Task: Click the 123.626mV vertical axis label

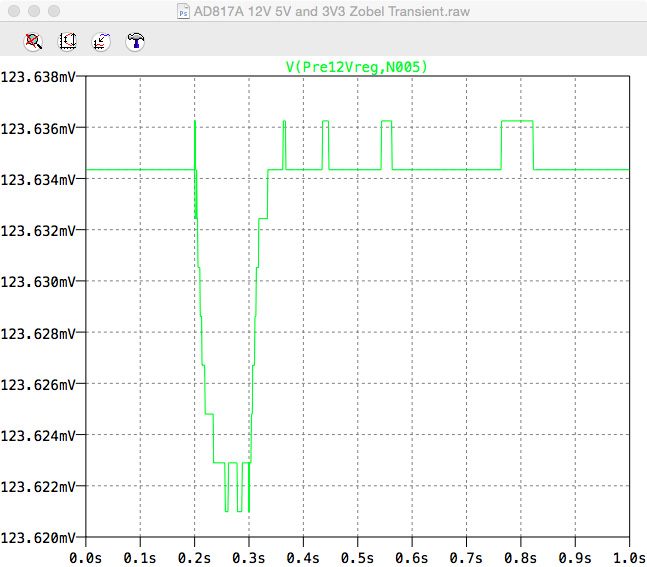Action: [38, 385]
